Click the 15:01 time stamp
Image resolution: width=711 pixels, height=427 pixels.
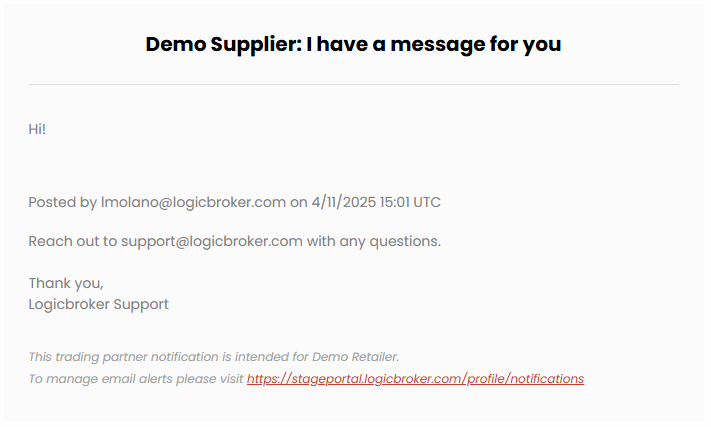[x=394, y=202]
